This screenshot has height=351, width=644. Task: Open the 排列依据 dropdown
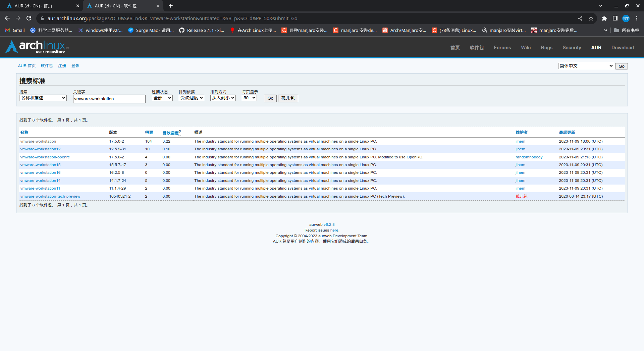(x=192, y=98)
